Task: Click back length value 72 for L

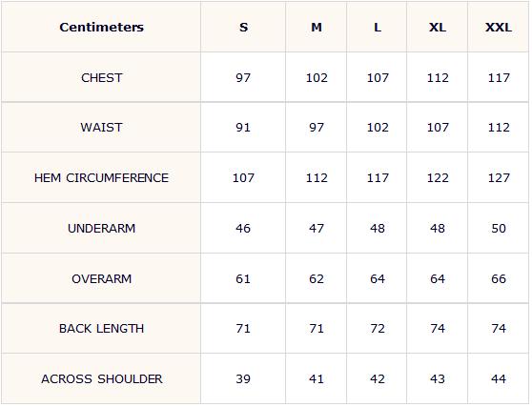Action: (378, 328)
